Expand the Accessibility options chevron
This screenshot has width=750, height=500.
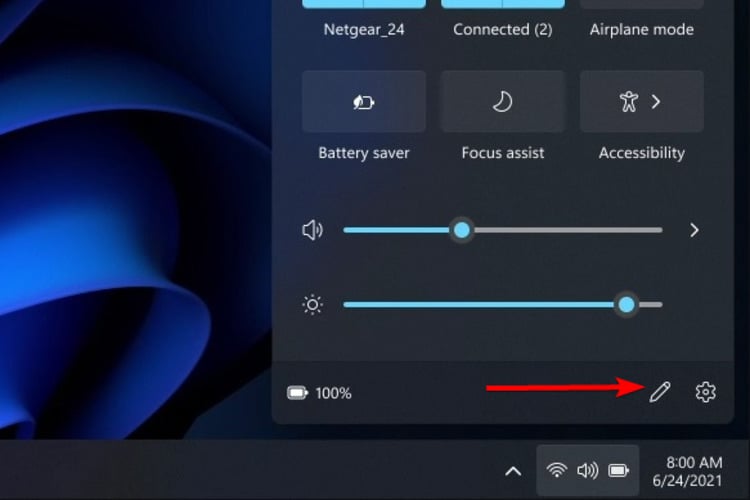(x=656, y=101)
